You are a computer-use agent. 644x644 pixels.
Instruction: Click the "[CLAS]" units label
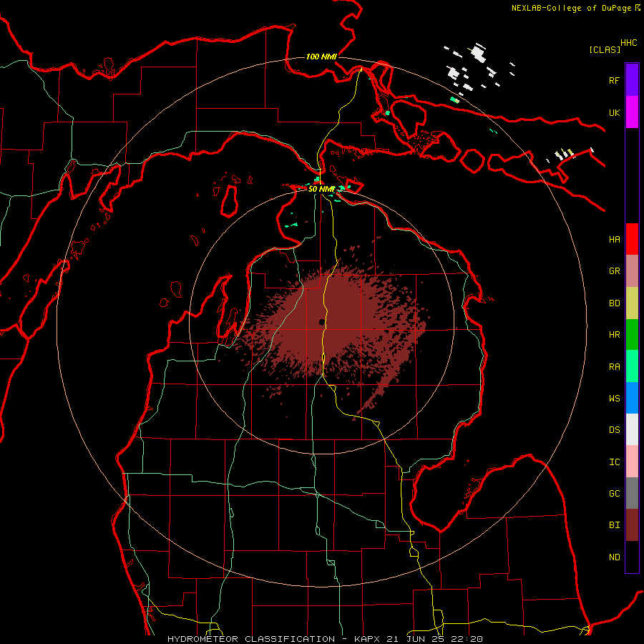coord(605,49)
